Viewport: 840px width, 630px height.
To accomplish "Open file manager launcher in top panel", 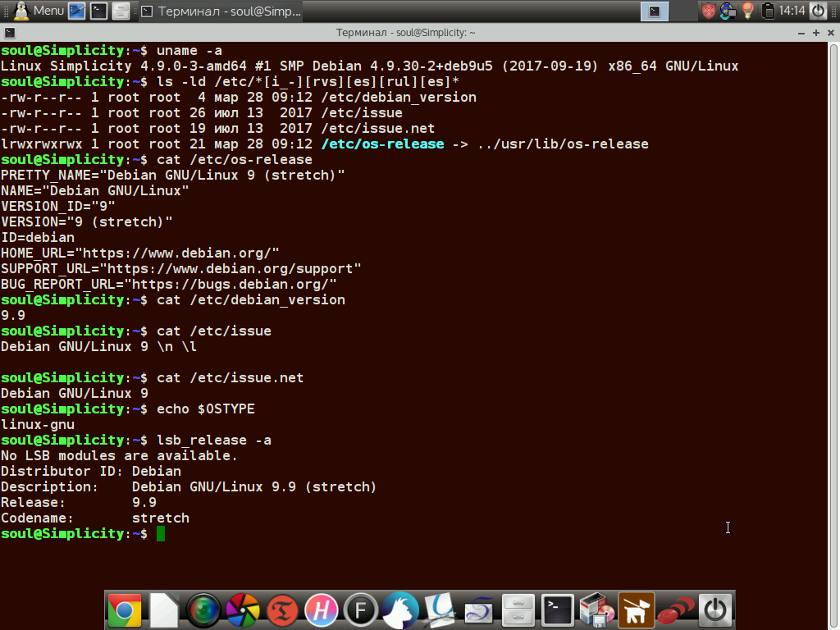I will pos(121,11).
